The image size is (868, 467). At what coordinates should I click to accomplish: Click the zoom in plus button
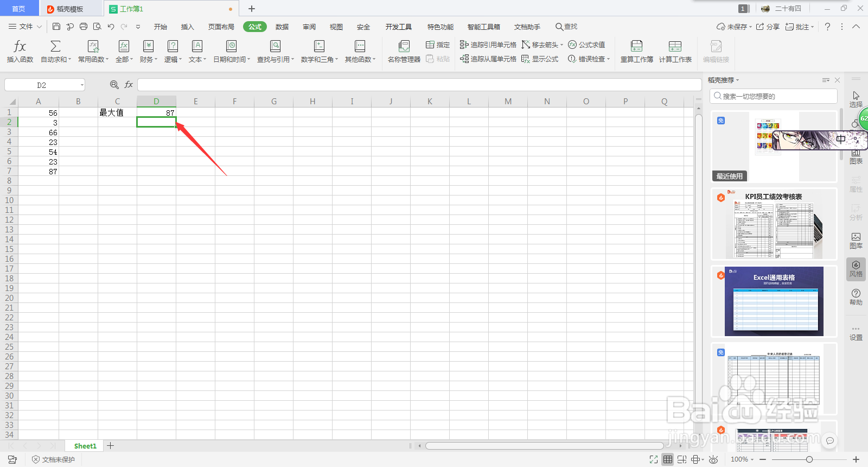point(856,459)
